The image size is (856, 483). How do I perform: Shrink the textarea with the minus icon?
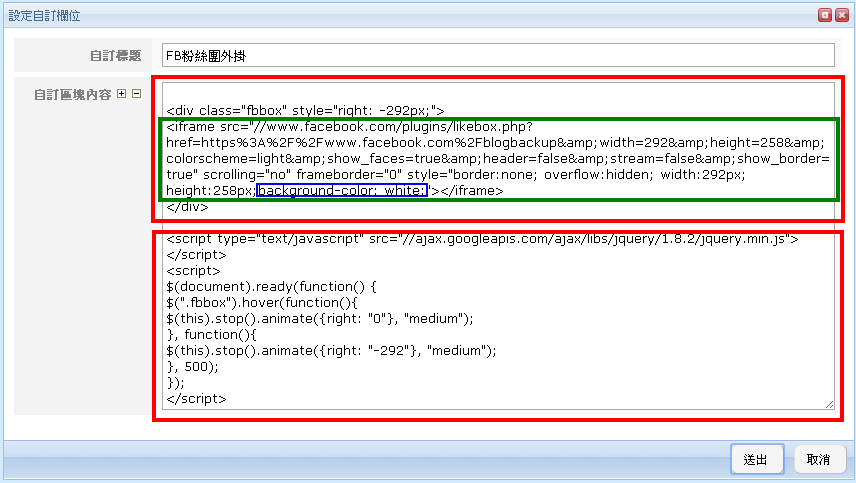click(x=136, y=94)
